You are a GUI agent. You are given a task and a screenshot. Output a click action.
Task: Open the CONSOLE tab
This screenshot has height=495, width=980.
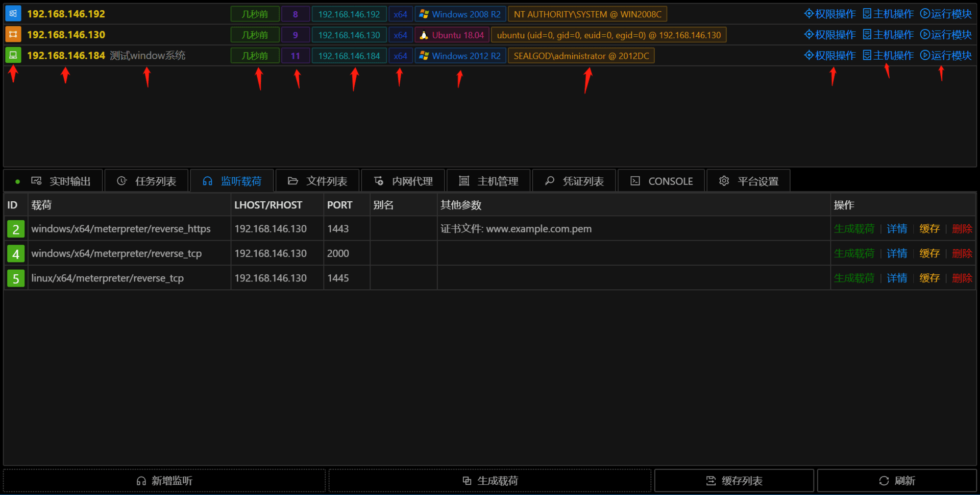pyautogui.click(x=661, y=181)
